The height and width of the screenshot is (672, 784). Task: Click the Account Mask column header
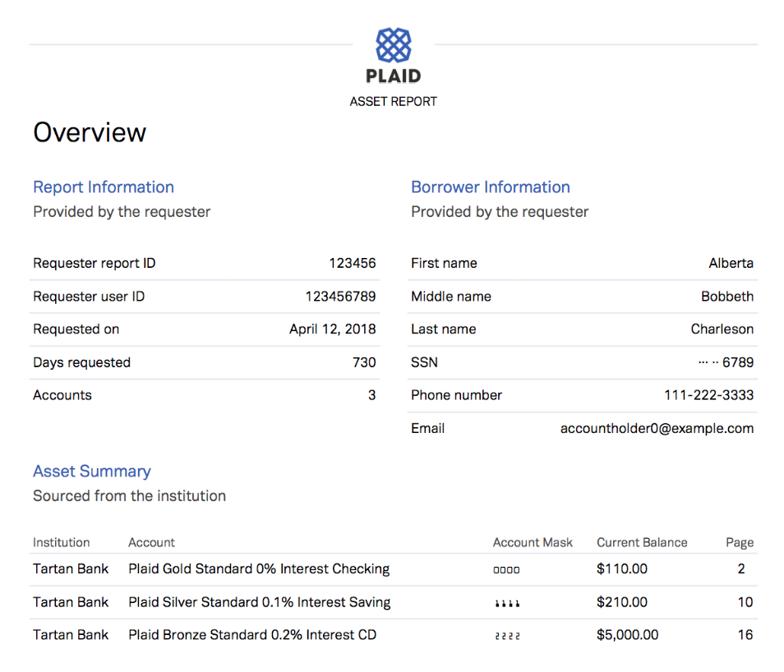[x=533, y=542]
